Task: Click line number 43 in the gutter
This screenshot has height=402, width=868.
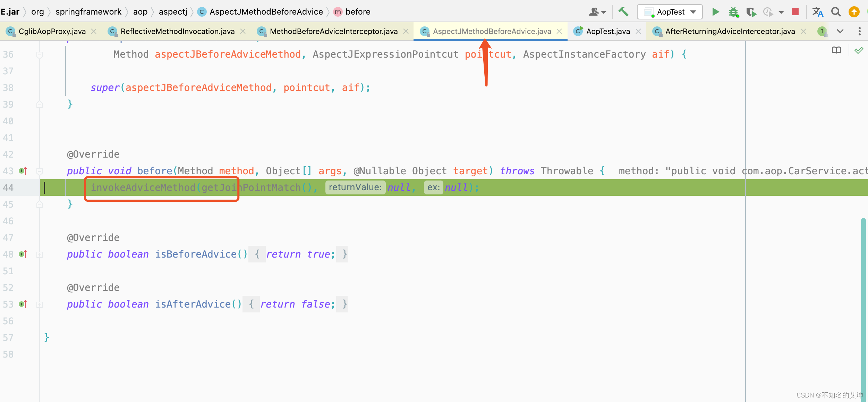Action: click(x=8, y=171)
